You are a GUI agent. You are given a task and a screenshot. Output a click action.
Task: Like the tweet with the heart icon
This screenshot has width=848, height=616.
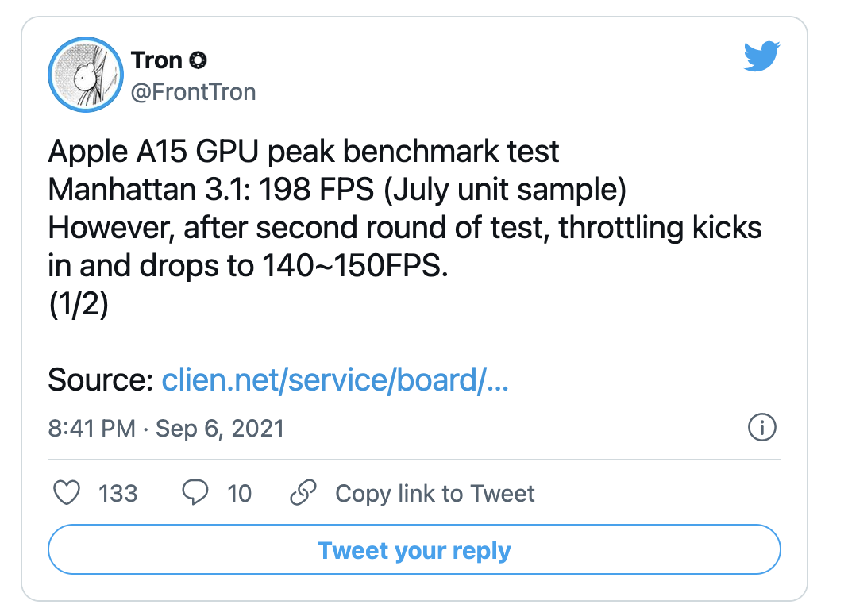pos(67,494)
